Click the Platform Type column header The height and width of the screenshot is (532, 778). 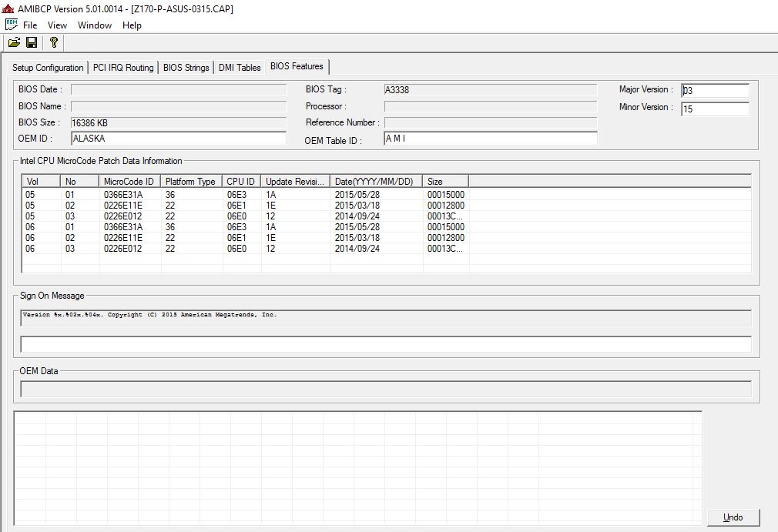pos(192,182)
